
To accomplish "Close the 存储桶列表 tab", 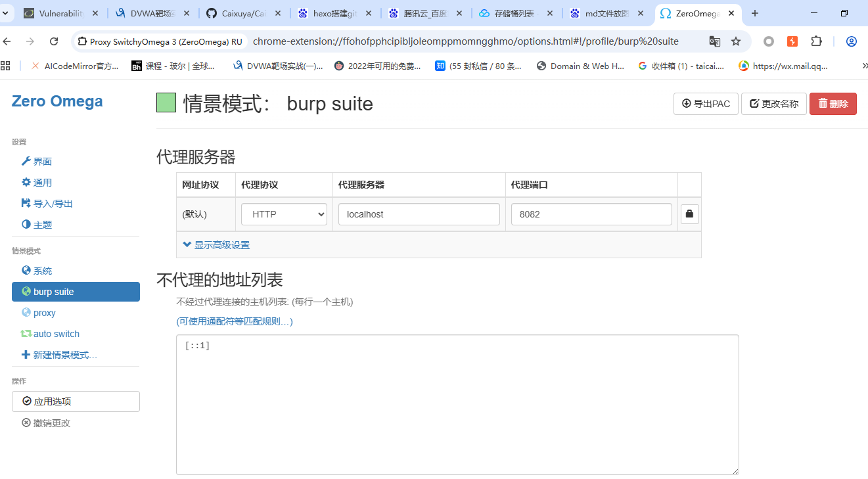I will (x=550, y=13).
